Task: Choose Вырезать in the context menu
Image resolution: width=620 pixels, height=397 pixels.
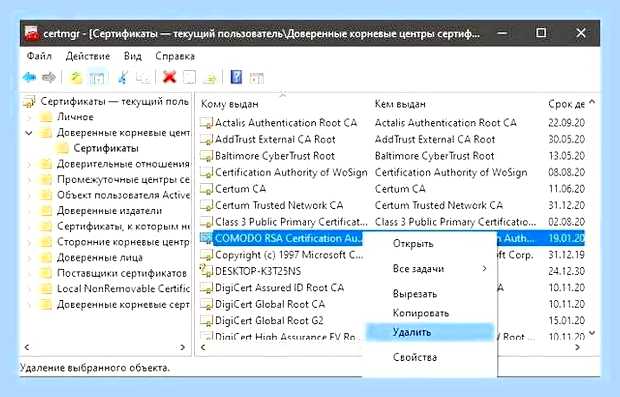Action: coord(430,294)
